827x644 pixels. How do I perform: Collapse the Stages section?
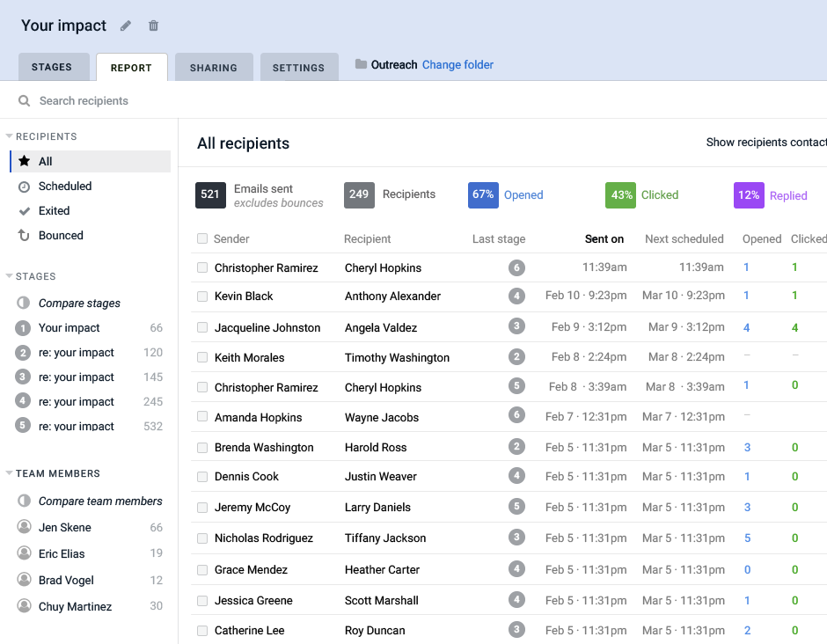[x=10, y=276]
